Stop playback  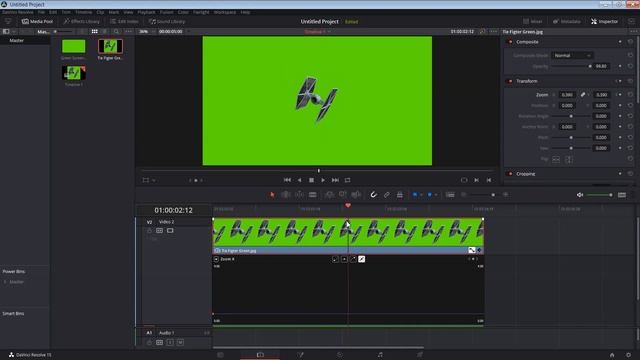coord(311,180)
